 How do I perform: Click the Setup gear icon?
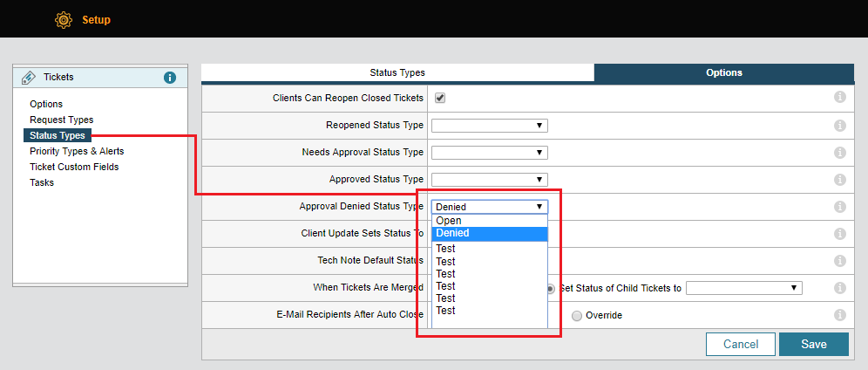pos(64,20)
